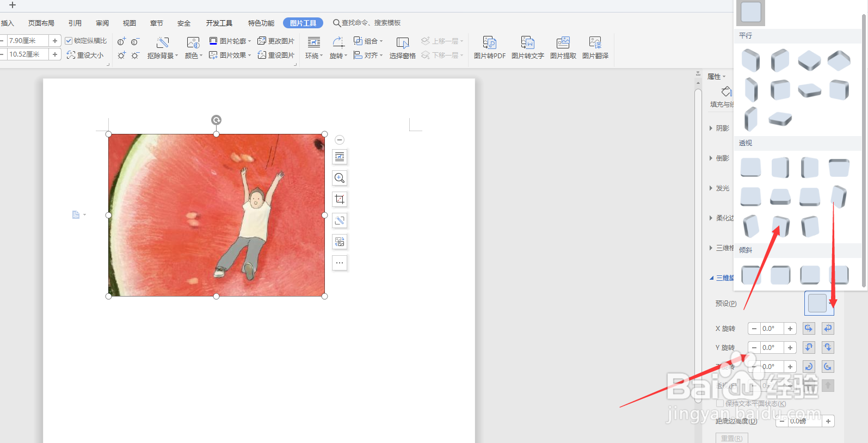The height and width of the screenshot is (443, 868).
Task: Click 查找命令、搜索模板 search box
Action: (367, 23)
